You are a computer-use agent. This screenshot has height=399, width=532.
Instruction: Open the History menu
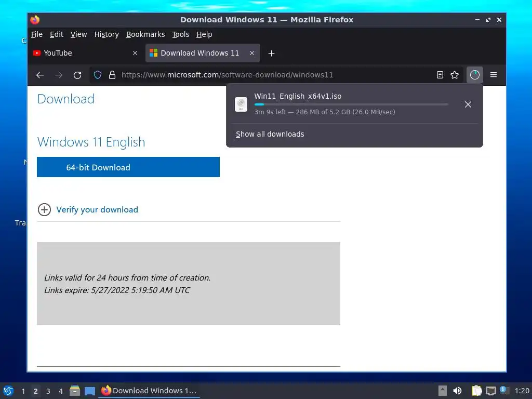[x=107, y=35]
